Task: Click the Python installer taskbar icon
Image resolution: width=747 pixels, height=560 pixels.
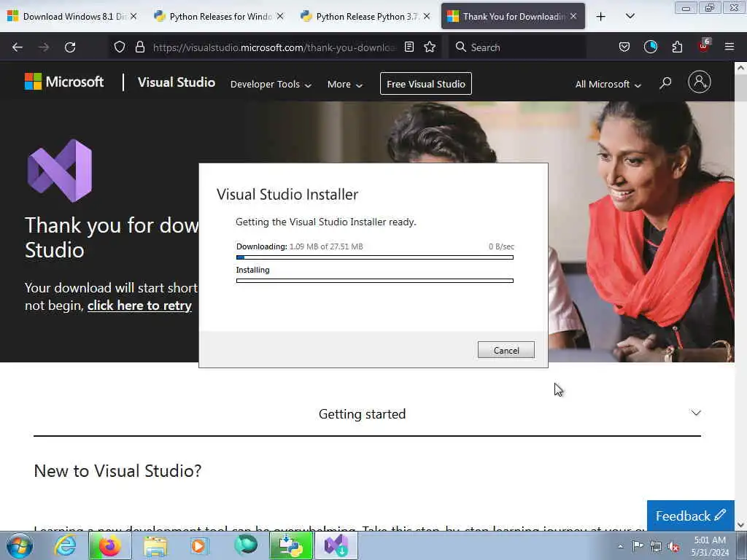Action: click(290, 545)
